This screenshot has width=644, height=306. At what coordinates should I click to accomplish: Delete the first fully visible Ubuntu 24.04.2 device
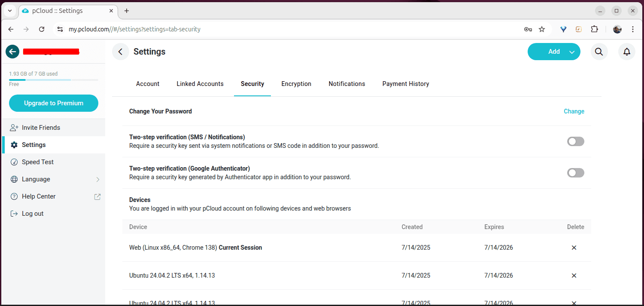click(574, 275)
